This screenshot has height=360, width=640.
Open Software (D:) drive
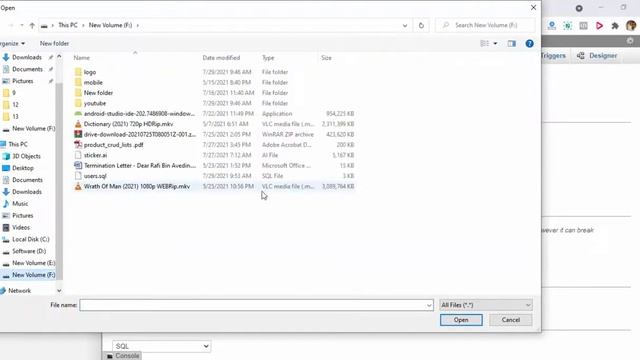tap(29, 251)
